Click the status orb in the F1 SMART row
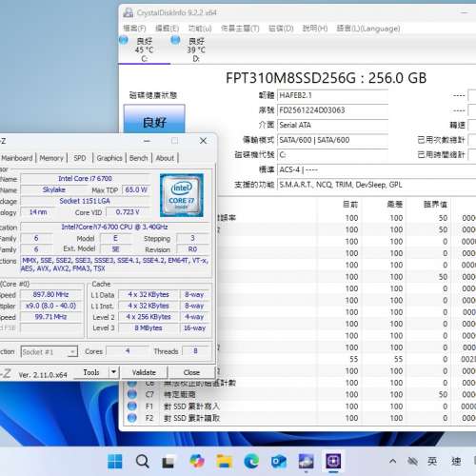 tap(132, 407)
